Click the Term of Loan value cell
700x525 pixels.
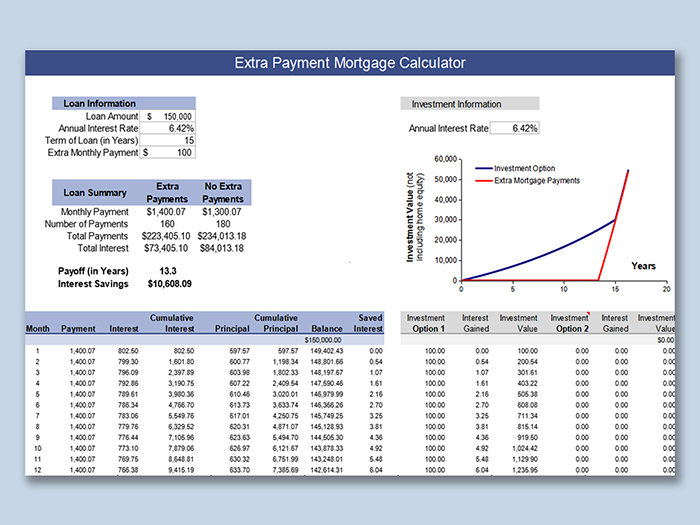(168, 140)
